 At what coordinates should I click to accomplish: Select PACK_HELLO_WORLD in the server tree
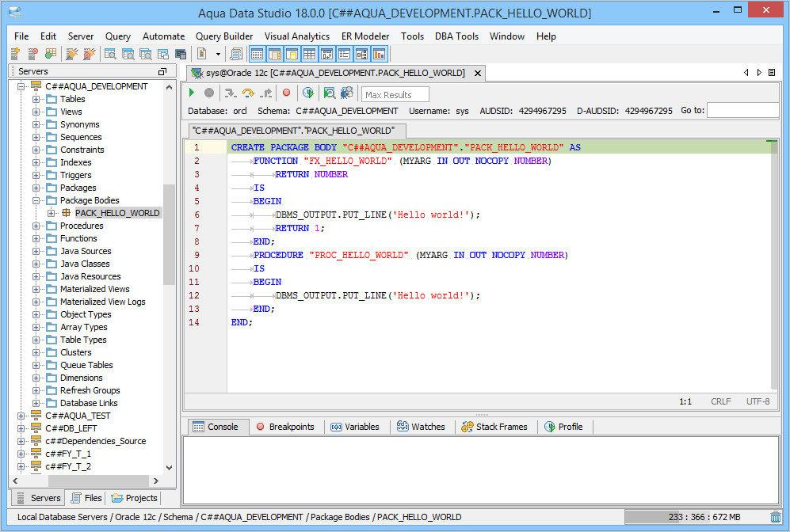pos(117,213)
